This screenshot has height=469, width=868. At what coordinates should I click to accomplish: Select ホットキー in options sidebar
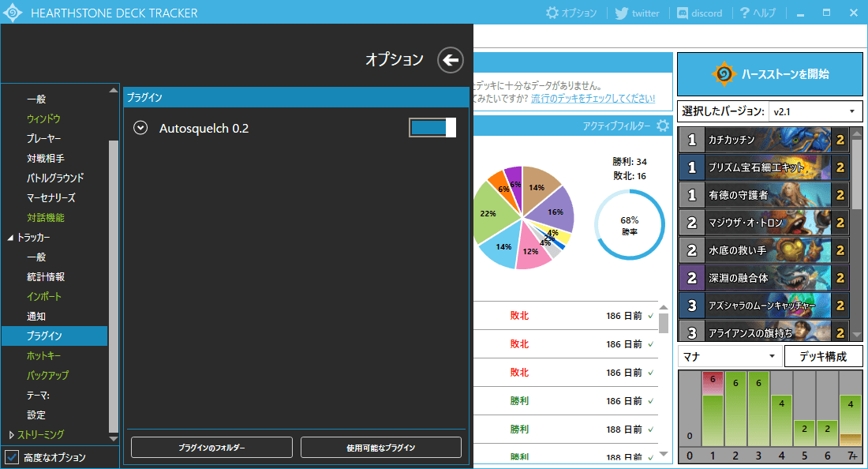(x=43, y=355)
